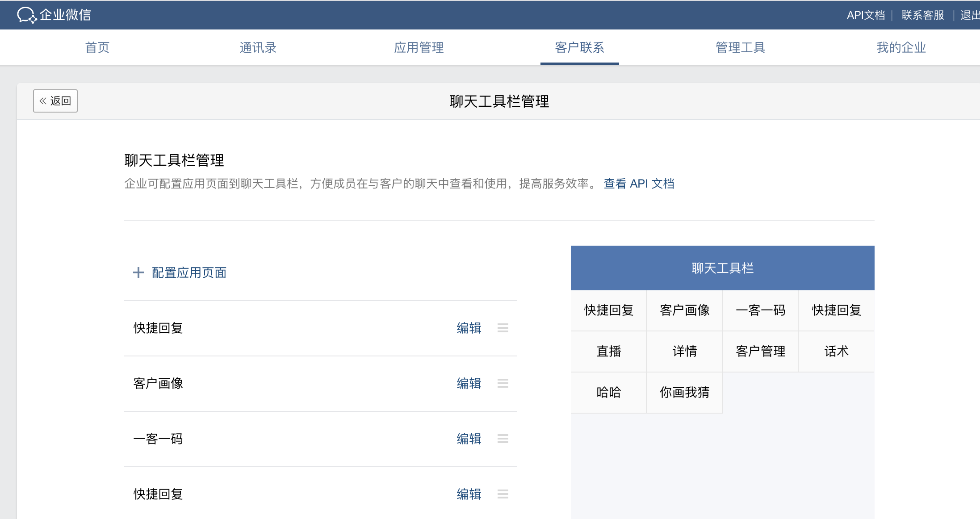980x519 pixels.
Task: Open the 应用管理 tab
Action: pyautogui.click(x=419, y=47)
